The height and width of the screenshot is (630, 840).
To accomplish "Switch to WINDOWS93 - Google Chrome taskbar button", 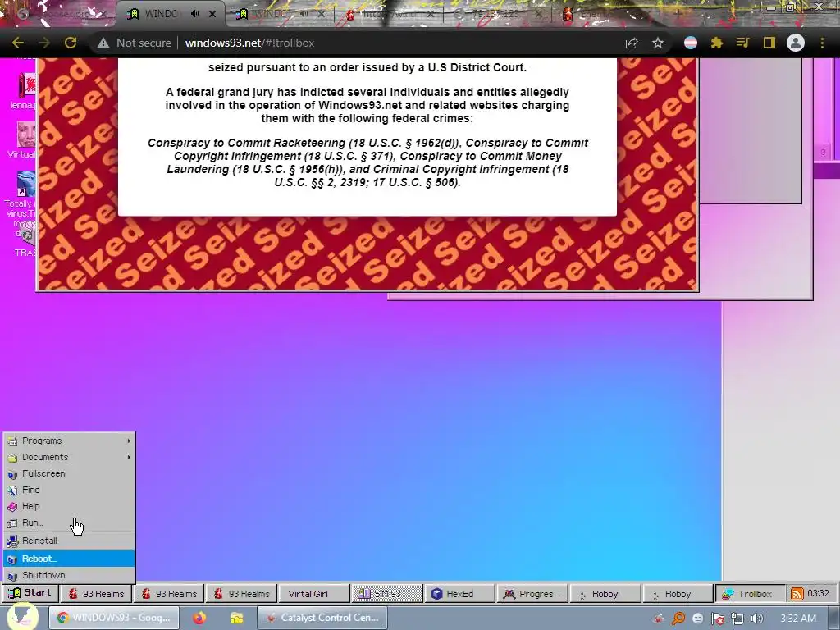I will (112, 618).
